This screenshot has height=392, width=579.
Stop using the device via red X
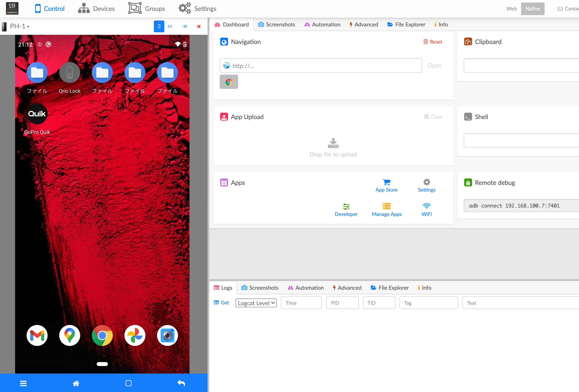tap(199, 26)
